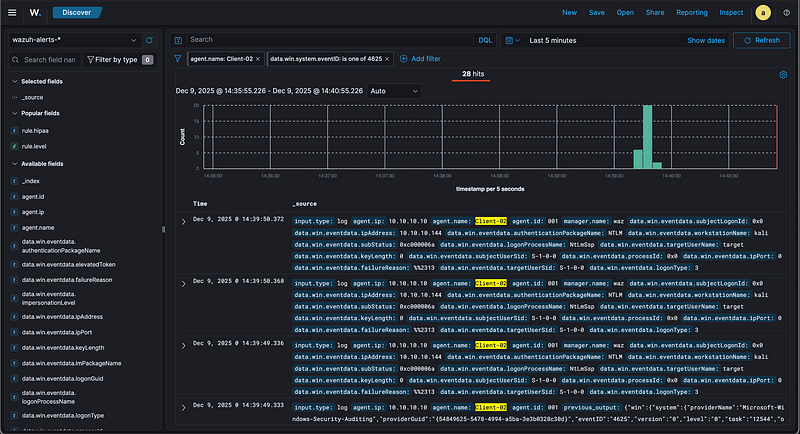Click the Discover breadcrumb tab
The height and width of the screenshot is (434, 800).
(77, 13)
